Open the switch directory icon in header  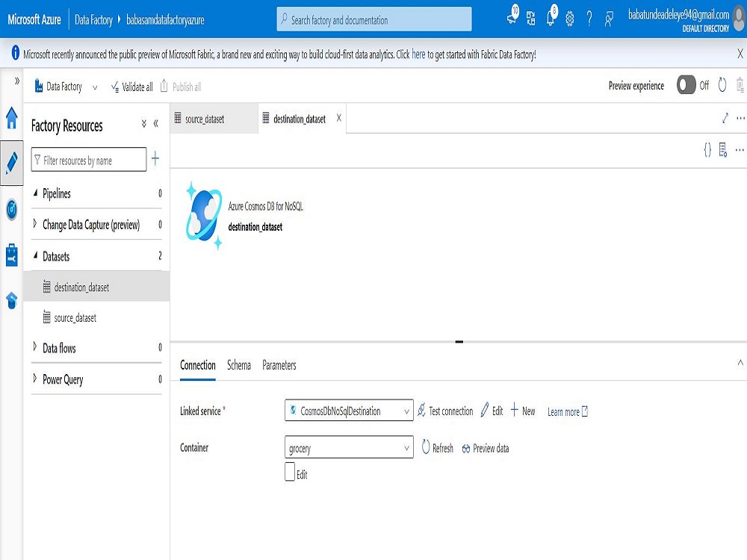(x=530, y=19)
